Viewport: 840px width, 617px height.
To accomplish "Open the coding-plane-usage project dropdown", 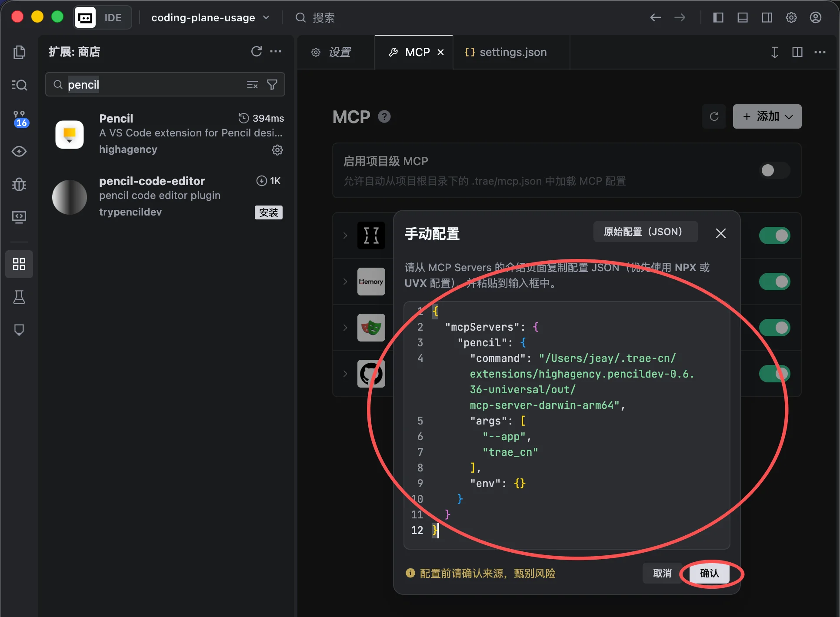I will click(x=210, y=18).
